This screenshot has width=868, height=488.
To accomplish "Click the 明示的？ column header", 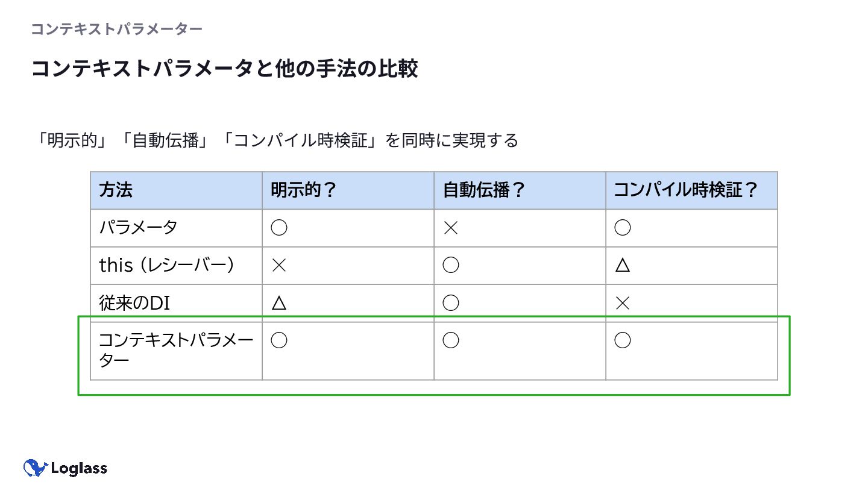I will coord(303,190).
